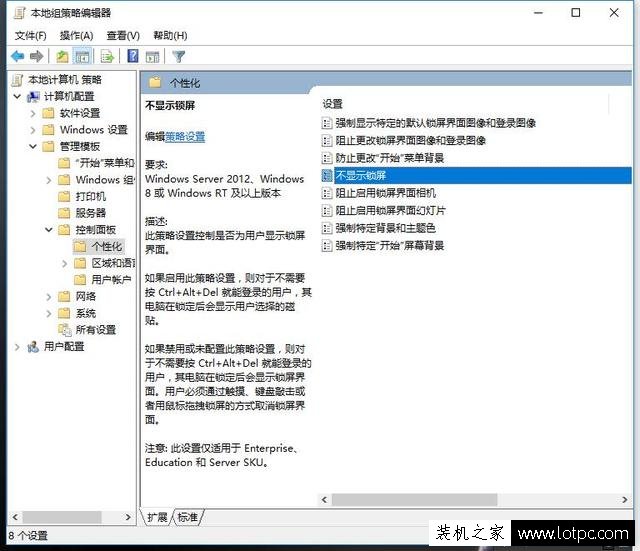Open the Help question mark icon
The width and height of the screenshot is (640, 551).
pos(133,56)
